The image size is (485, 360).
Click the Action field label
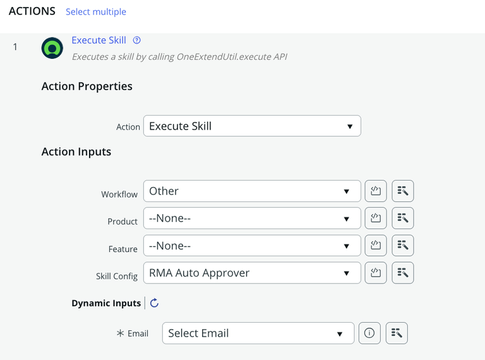128,127
